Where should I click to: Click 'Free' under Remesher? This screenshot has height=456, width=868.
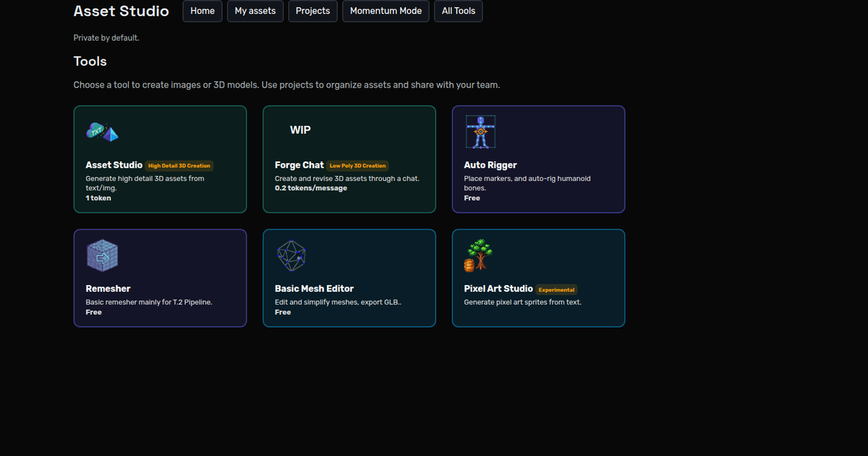click(94, 312)
